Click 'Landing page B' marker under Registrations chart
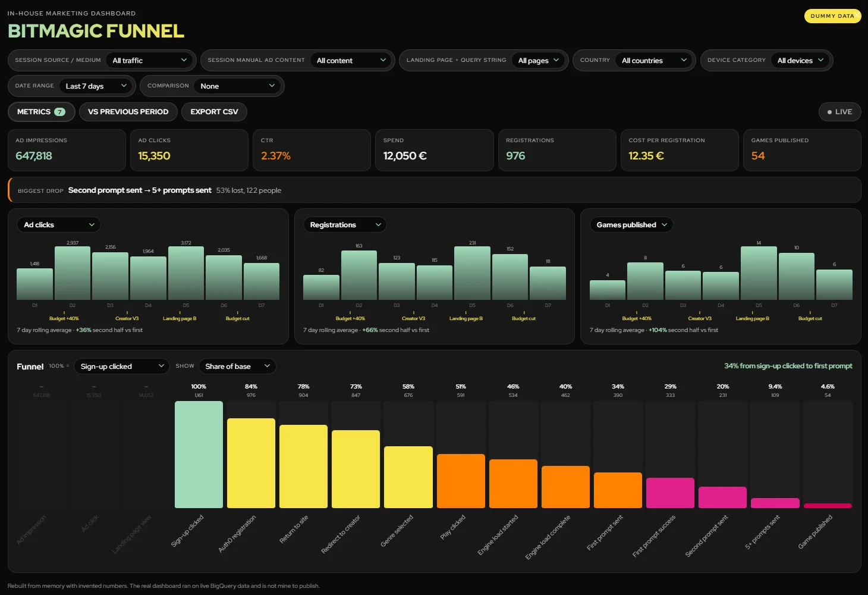The width and height of the screenshot is (868, 595). pos(466,318)
